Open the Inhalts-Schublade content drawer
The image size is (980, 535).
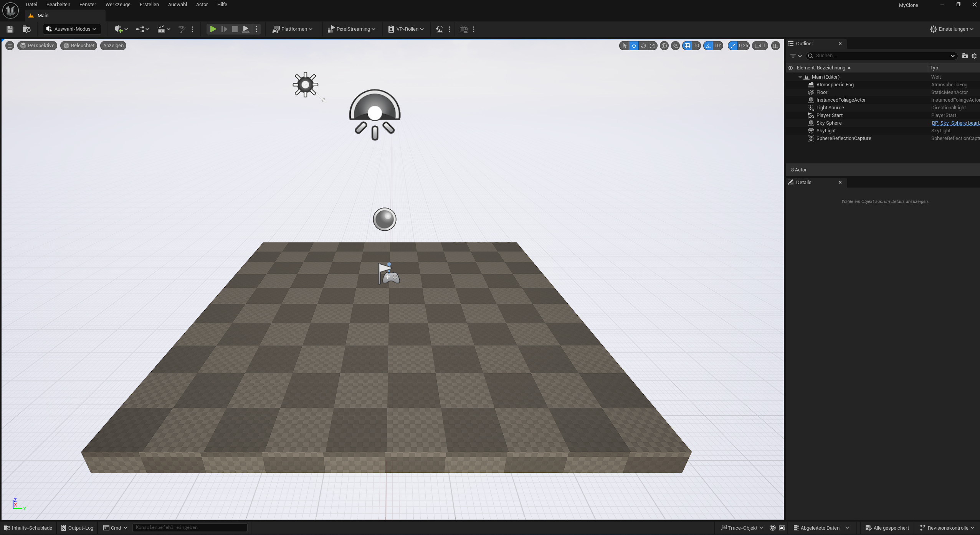click(x=28, y=528)
